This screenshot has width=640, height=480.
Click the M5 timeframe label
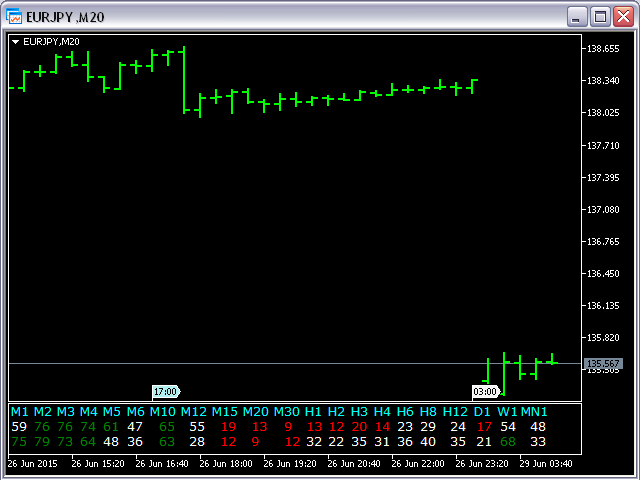111,411
